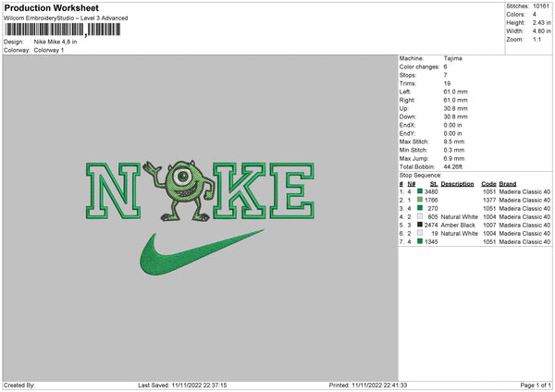Click the St. column header
Screen dimensions: 555x392
[434, 184]
